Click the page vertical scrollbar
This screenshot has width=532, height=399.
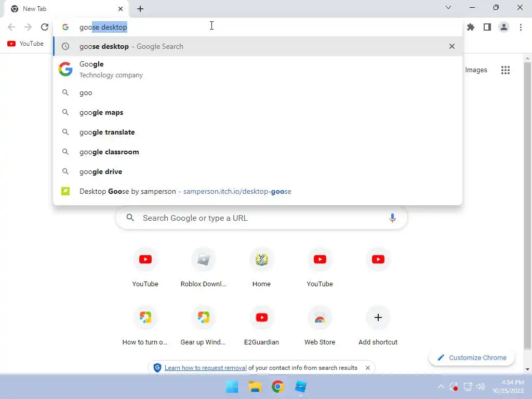click(x=527, y=205)
